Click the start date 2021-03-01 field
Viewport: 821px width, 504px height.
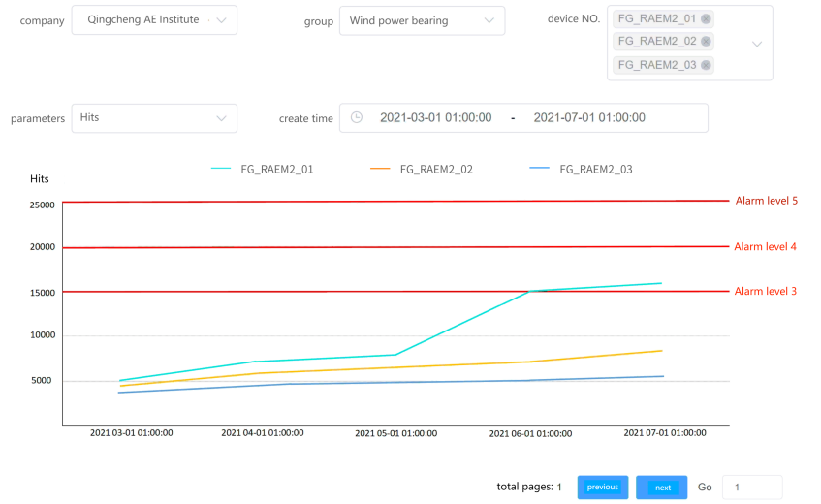pyautogui.click(x=435, y=117)
